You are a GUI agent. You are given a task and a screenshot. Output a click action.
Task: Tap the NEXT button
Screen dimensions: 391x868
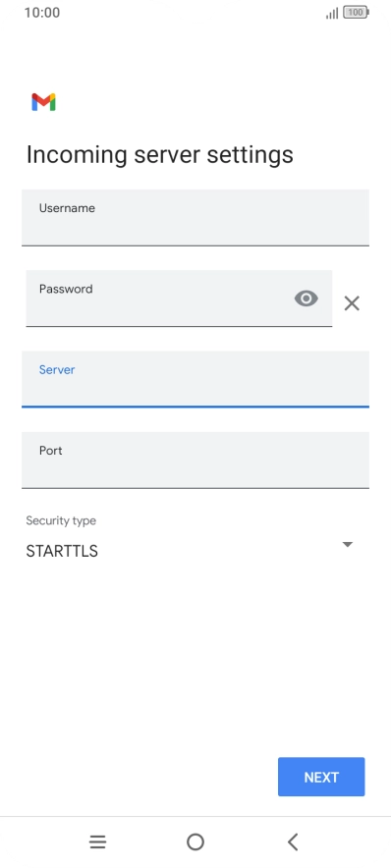click(x=321, y=777)
